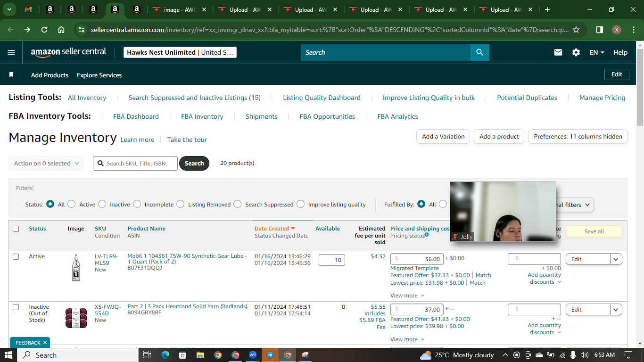Click the magnifier search button in header
Image resolution: width=644 pixels, height=362 pixels.
(479, 52)
